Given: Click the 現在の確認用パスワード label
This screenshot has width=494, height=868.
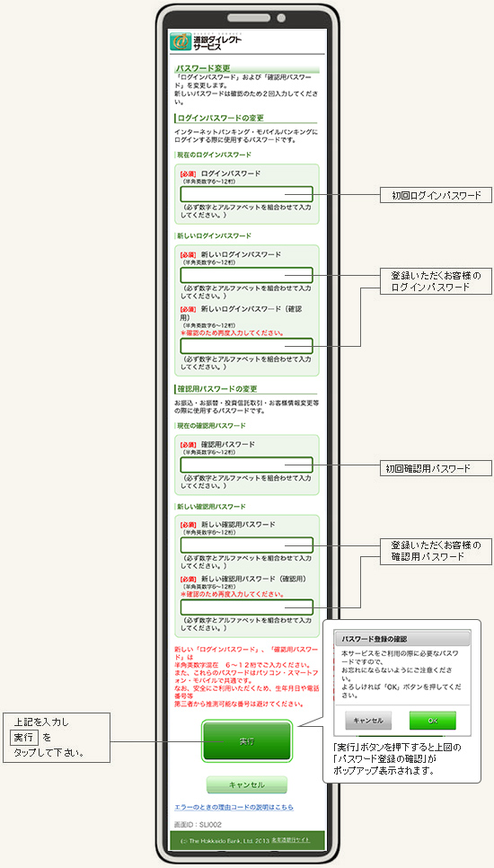Looking at the screenshot, I should (211, 425).
